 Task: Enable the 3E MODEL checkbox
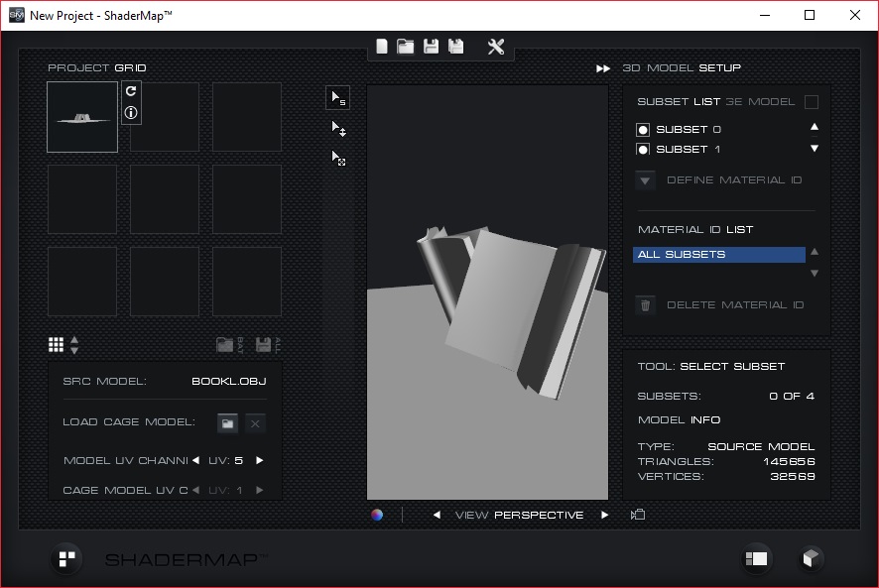pyautogui.click(x=812, y=102)
